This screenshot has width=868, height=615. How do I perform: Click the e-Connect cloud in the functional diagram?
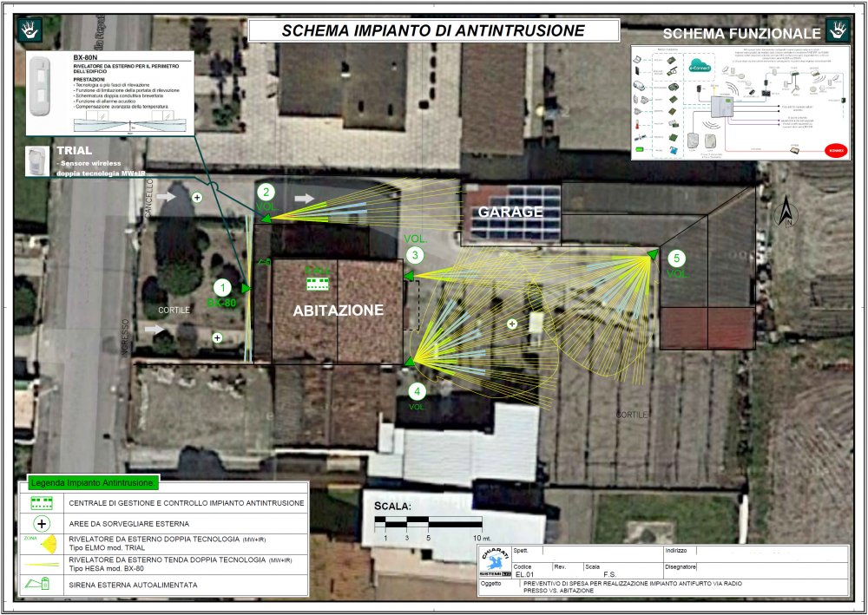pos(699,68)
